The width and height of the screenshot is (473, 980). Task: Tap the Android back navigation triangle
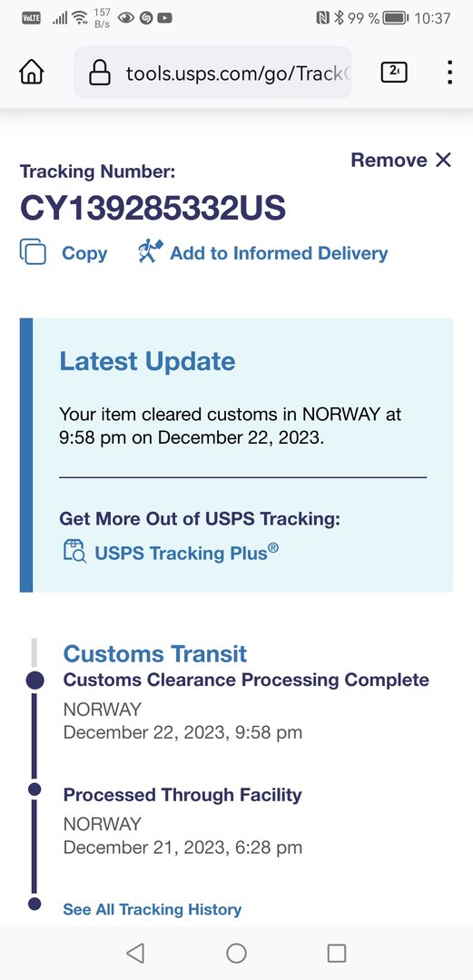pos(135,953)
